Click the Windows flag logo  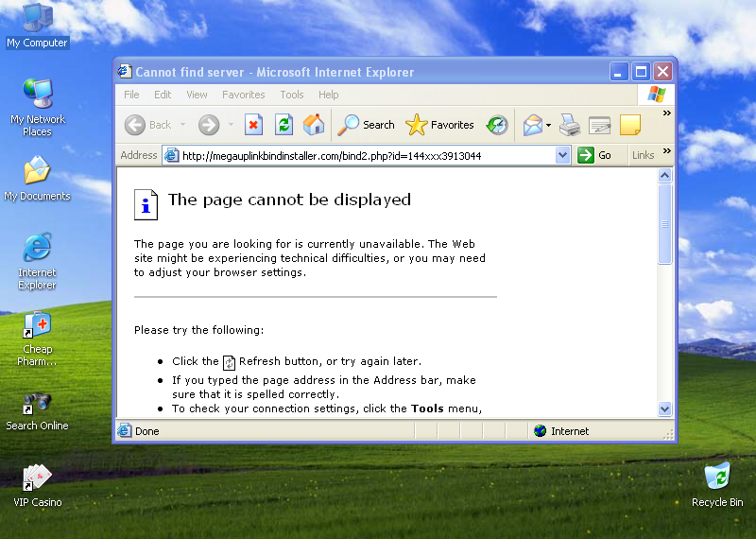pos(656,95)
